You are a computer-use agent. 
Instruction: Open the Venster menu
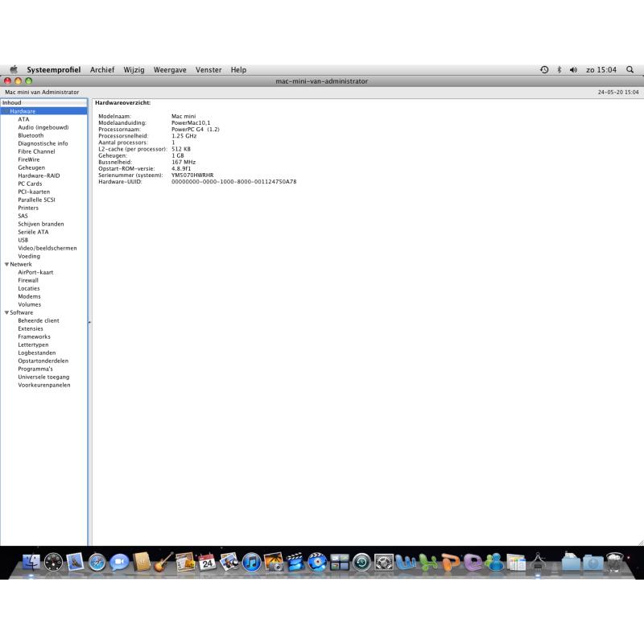pos(208,70)
